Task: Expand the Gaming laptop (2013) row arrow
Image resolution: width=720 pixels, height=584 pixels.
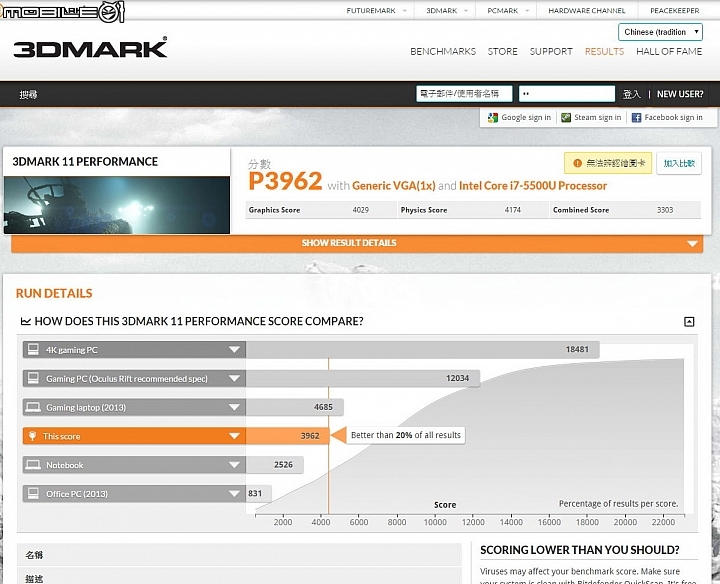Action: pyautogui.click(x=234, y=407)
